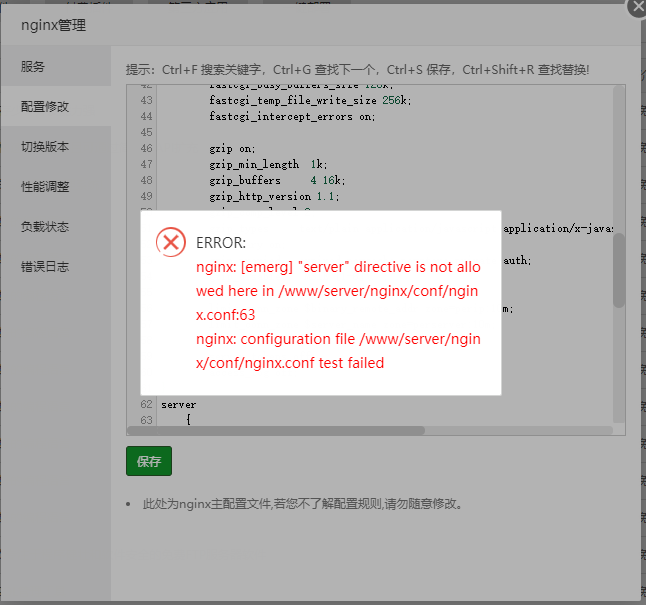Click the green 保存 button
This screenshot has width=646, height=605.
(x=149, y=461)
